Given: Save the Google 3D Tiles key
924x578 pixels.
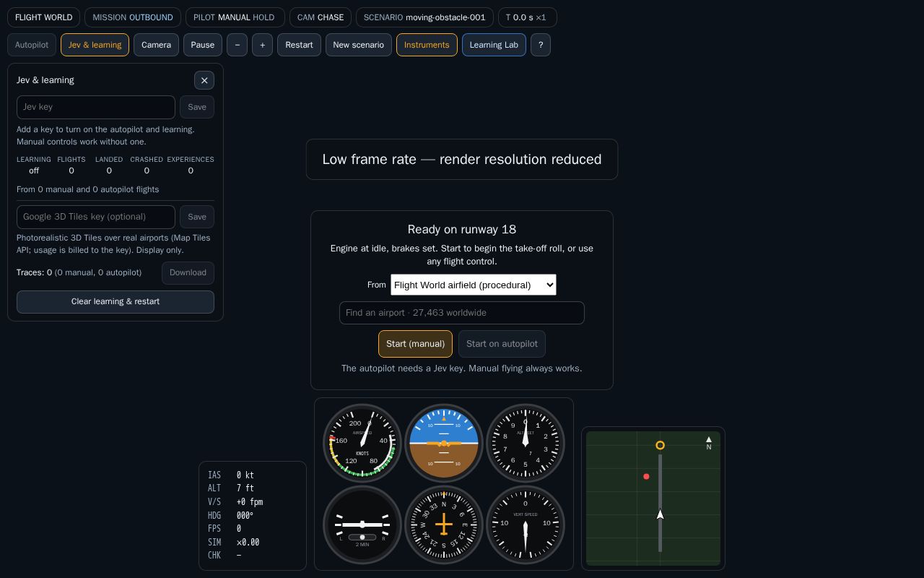Looking at the screenshot, I should [197, 217].
